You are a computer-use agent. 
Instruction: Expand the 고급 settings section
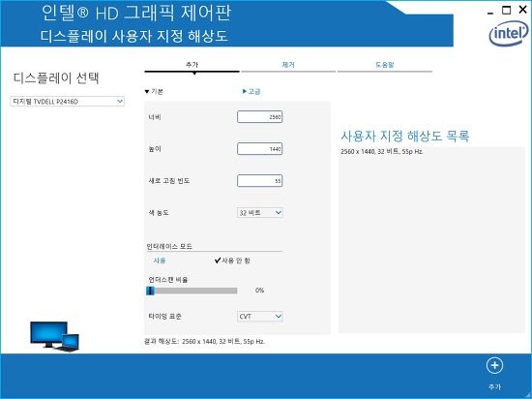click(251, 91)
